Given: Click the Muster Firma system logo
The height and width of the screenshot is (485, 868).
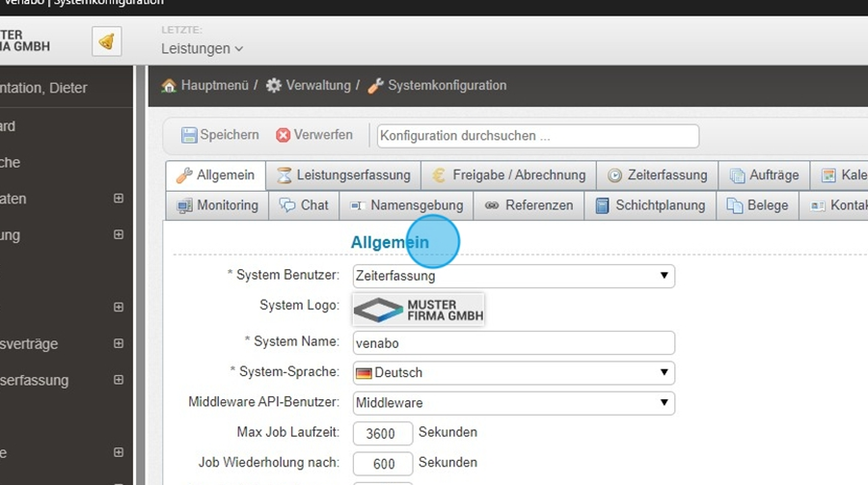Looking at the screenshot, I should pyautogui.click(x=419, y=310).
